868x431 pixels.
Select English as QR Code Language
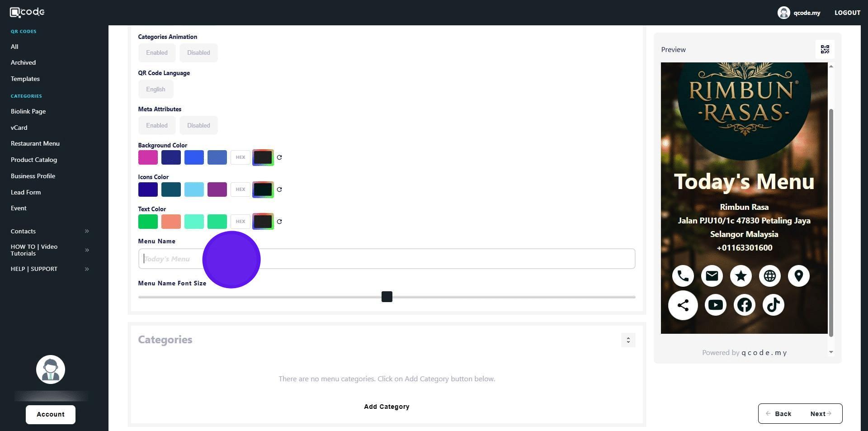[x=156, y=89]
